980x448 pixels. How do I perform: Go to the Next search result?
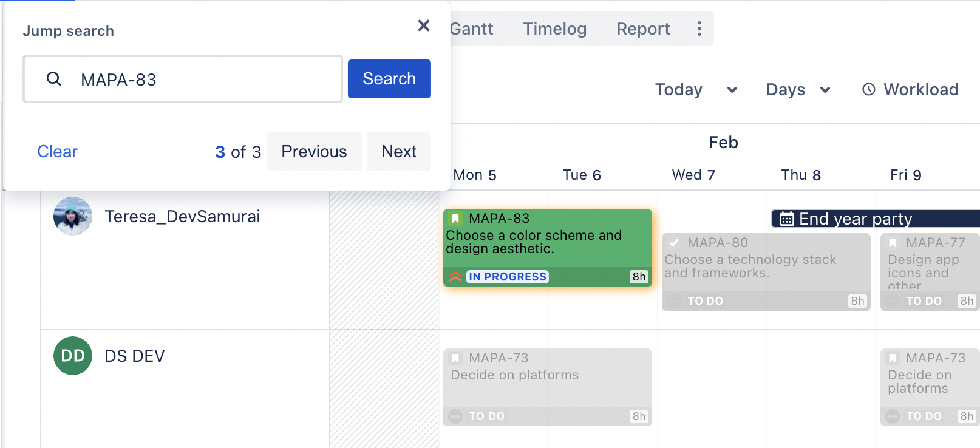click(399, 151)
